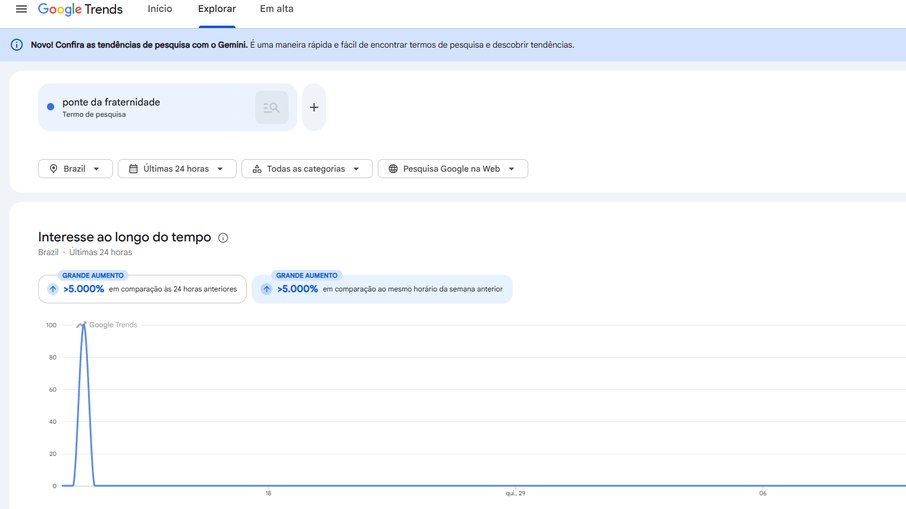Select the comparison to previous 24 hours chip
Image resolution: width=906 pixels, height=509 pixels.
[142, 288]
